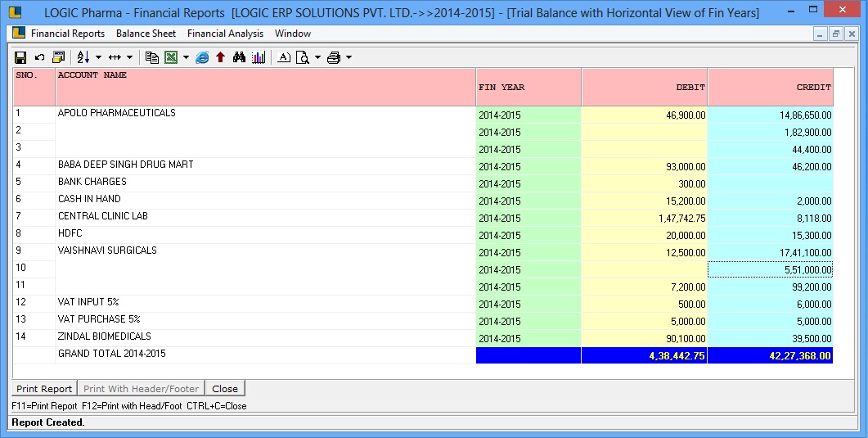Select the APOLO PHARMACEUTICALS account row
868x438 pixels.
click(117, 112)
